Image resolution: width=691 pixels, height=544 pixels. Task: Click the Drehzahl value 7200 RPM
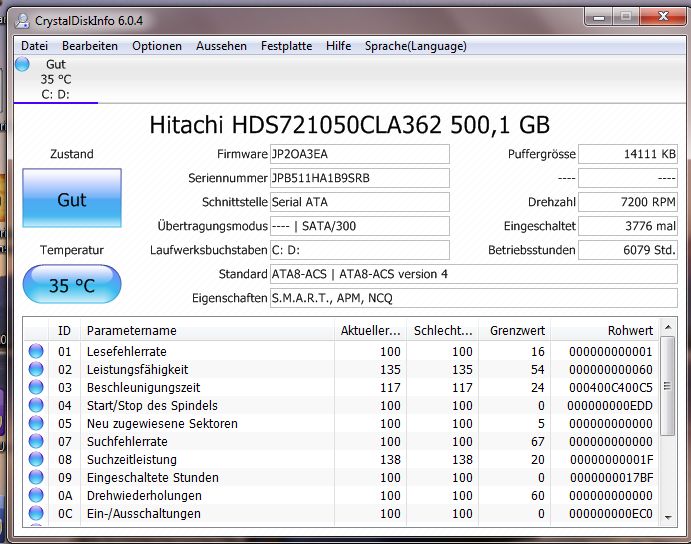(x=628, y=202)
